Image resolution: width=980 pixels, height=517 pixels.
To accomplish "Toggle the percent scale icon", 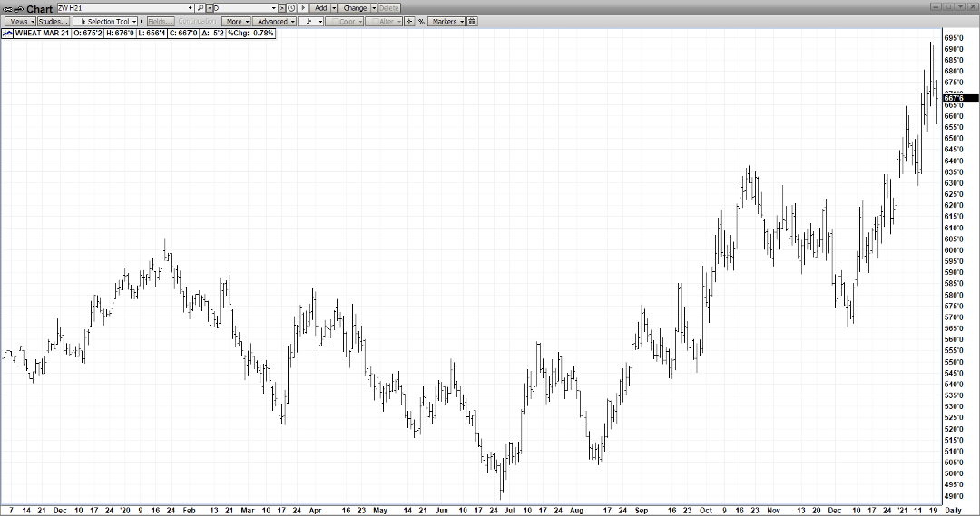I will coord(421,21).
